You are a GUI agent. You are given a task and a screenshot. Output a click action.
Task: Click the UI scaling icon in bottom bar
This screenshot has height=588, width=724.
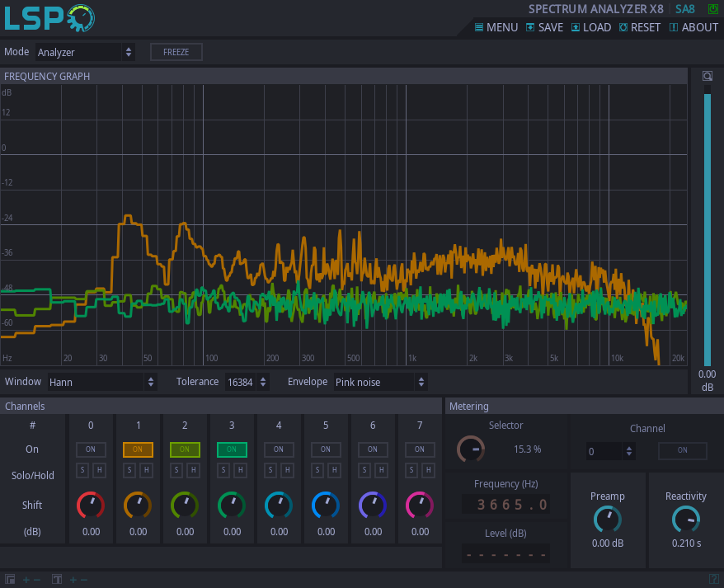click(x=10, y=579)
